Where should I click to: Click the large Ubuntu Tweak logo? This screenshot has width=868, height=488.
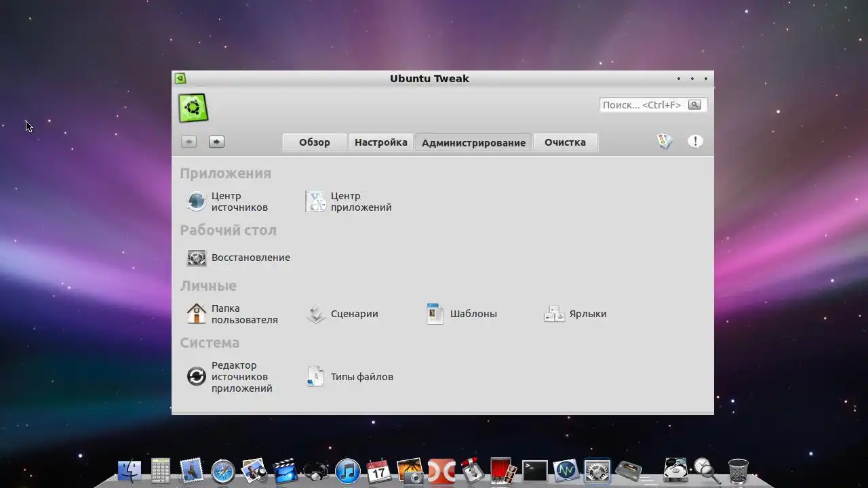(193, 108)
